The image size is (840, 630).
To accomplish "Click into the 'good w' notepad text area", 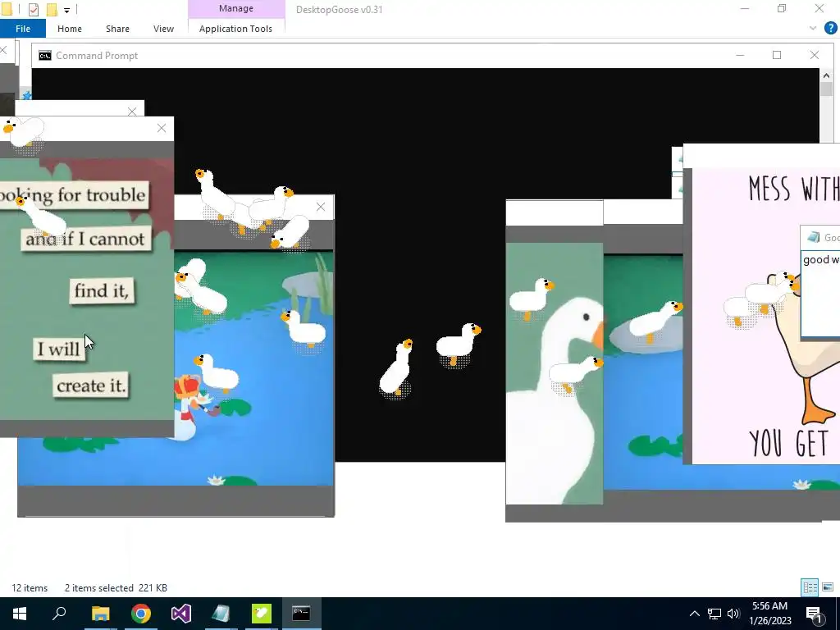I will [820, 294].
